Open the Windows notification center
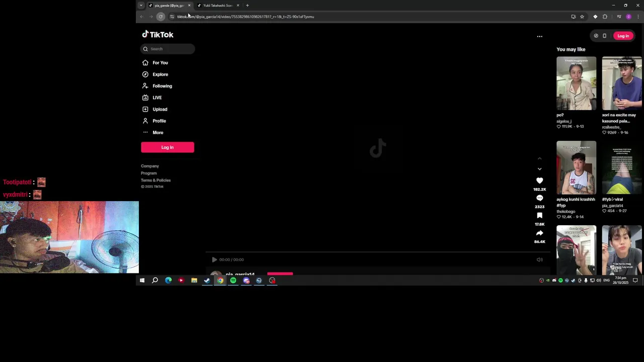Viewport: 644px width, 362px height. coord(635,281)
